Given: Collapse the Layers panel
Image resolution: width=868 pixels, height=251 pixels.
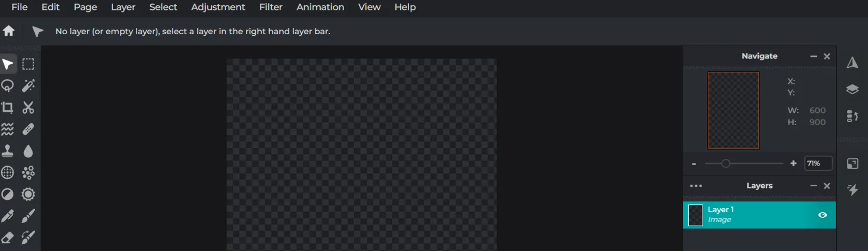Looking at the screenshot, I should pos(814,186).
